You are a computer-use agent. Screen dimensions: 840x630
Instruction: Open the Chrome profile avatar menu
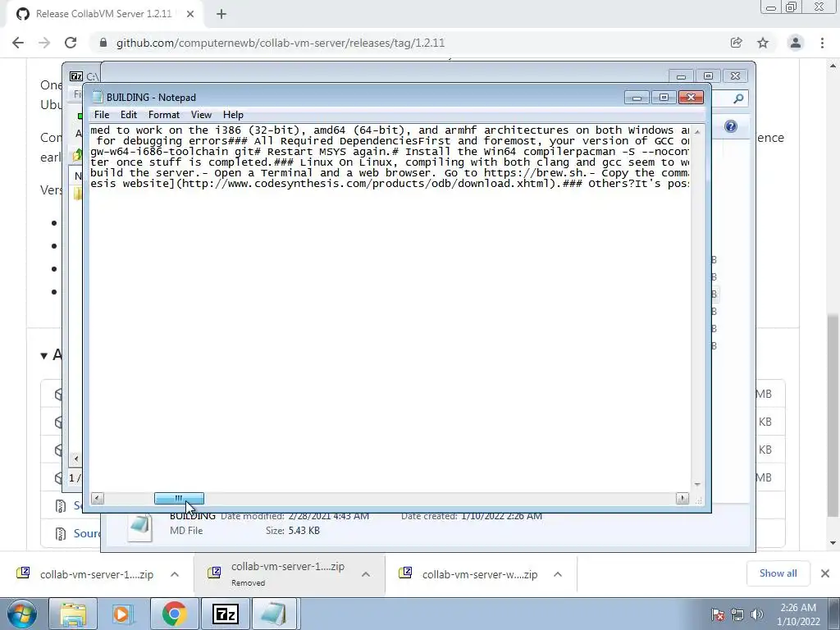(796, 43)
